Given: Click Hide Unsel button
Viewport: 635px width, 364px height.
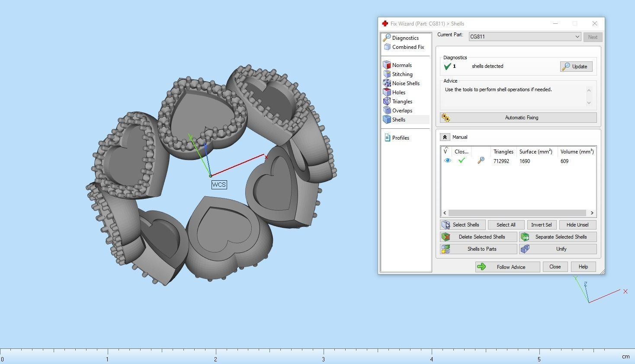Looking at the screenshot, I should (577, 225).
